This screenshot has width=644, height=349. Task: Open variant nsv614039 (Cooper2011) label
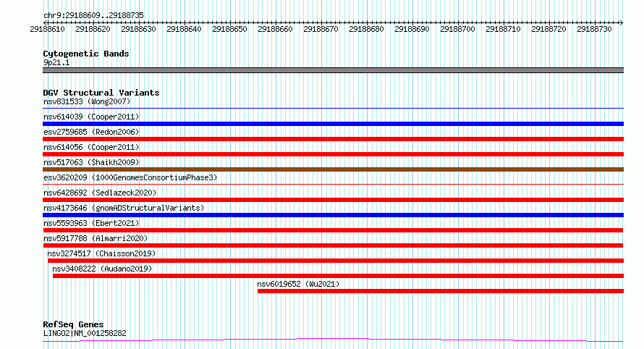91,117
